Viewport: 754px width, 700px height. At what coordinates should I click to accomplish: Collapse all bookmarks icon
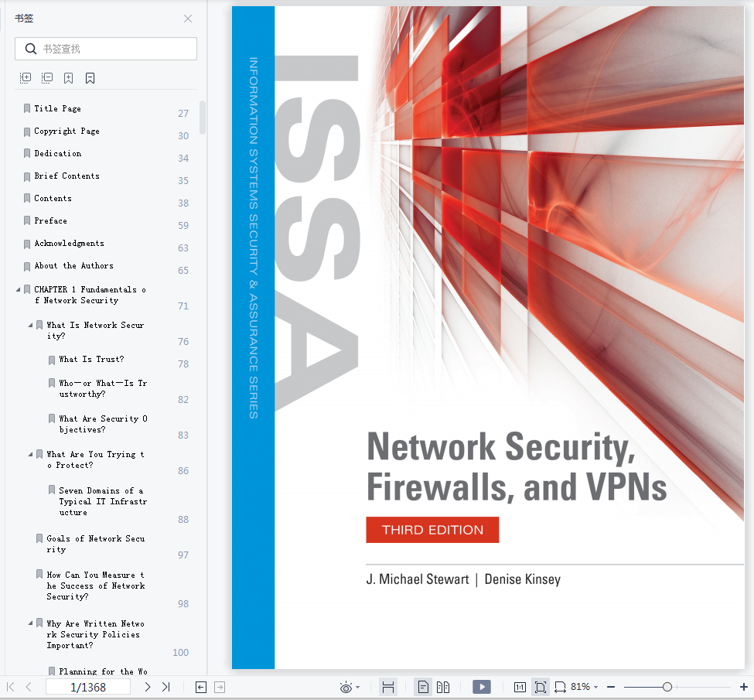pyautogui.click(x=46, y=78)
